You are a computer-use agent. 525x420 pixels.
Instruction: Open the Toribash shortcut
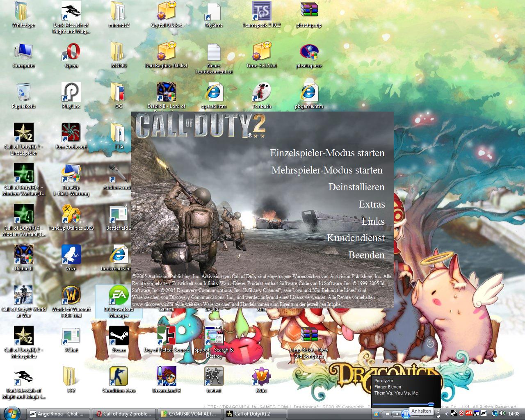[x=261, y=96]
